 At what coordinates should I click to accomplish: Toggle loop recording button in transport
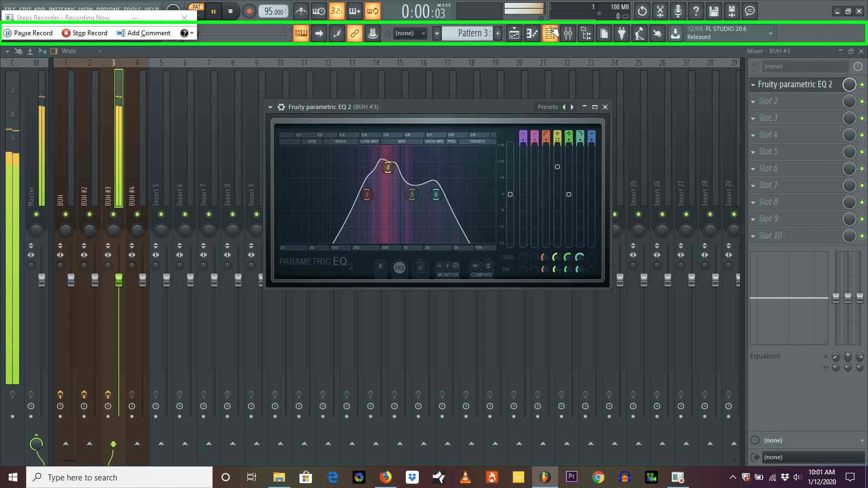tap(373, 11)
